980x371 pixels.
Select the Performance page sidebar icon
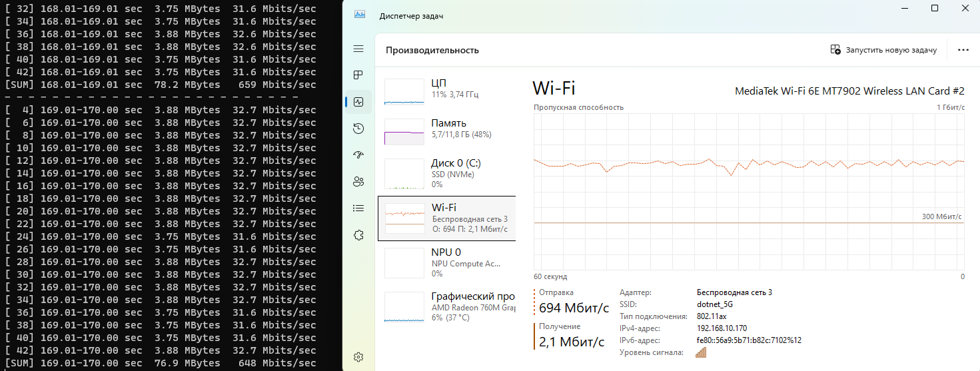click(x=358, y=102)
